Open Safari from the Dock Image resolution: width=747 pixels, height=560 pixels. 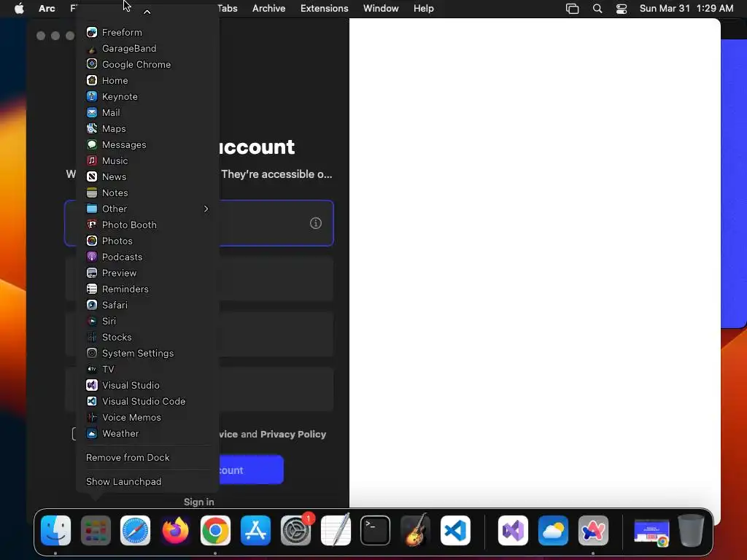point(135,530)
